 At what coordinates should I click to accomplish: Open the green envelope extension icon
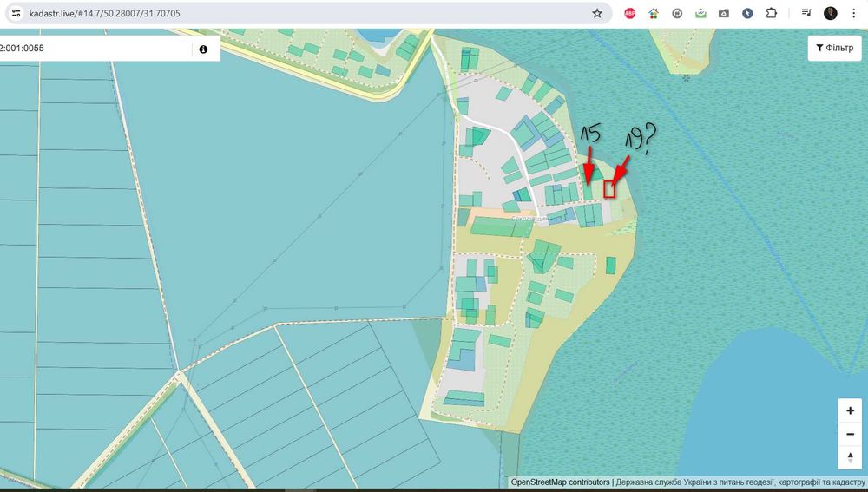pyautogui.click(x=700, y=13)
